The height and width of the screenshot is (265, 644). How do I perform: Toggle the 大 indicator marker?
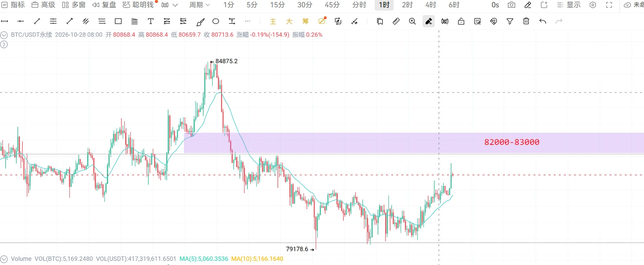tap(289, 21)
